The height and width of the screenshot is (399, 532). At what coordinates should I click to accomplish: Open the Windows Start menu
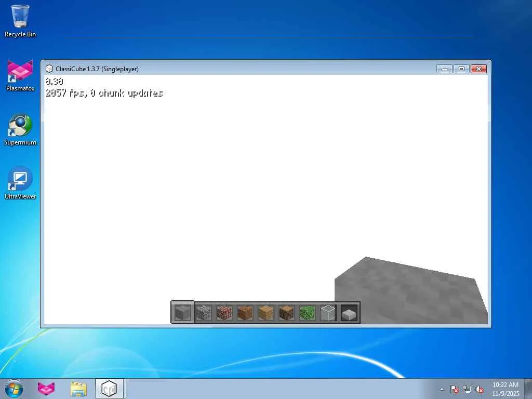14,389
